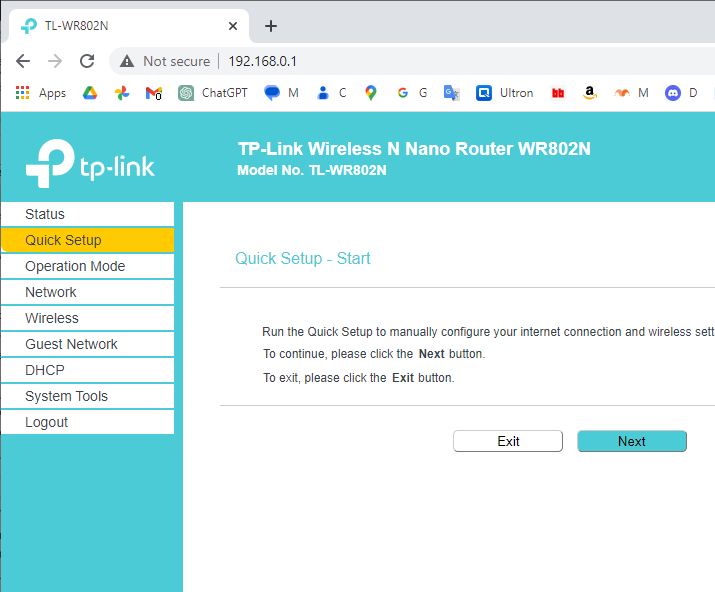Open the Contacts person bookmark
Viewport: 715px width, 592px height.
332,93
